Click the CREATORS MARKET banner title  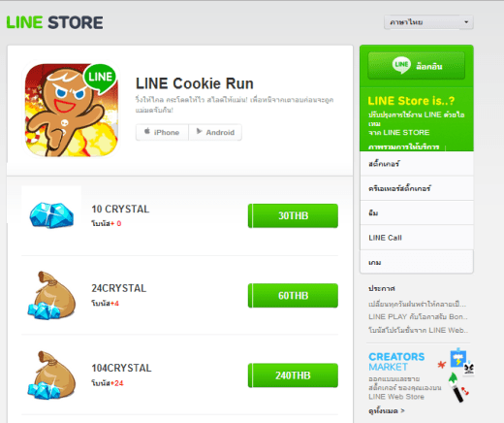396,362
